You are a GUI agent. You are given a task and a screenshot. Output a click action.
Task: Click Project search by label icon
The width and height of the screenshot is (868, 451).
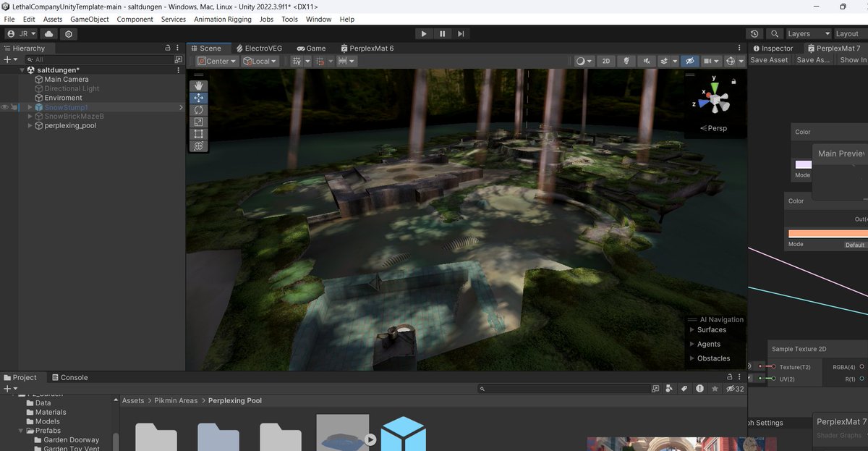pyautogui.click(x=684, y=389)
